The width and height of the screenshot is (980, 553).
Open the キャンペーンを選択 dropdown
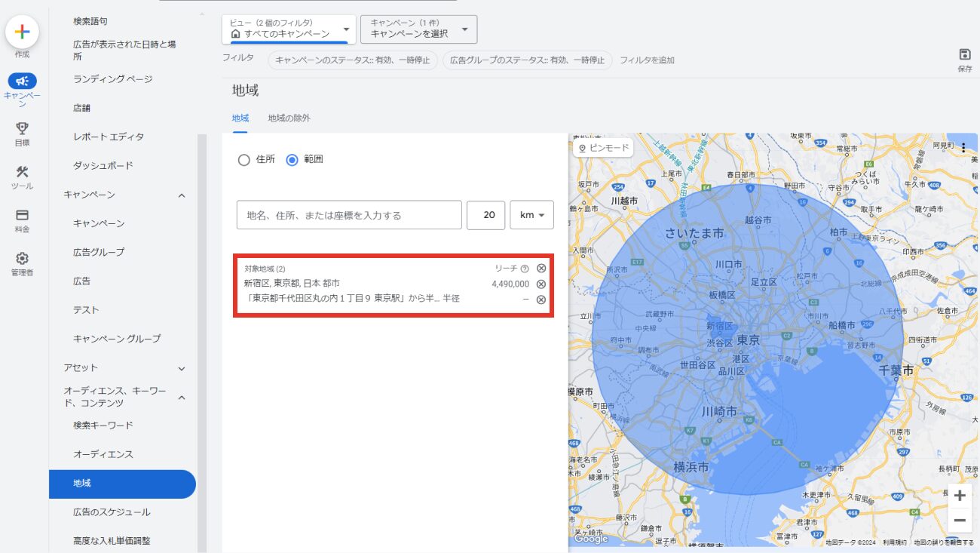[418, 29]
